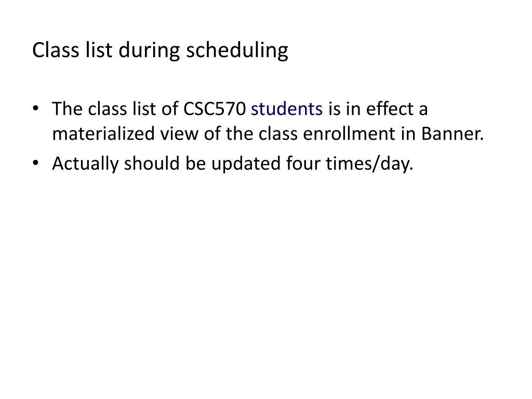The image size is (532, 399).
Task: Click the word "during" in the title
Action: (x=149, y=51)
